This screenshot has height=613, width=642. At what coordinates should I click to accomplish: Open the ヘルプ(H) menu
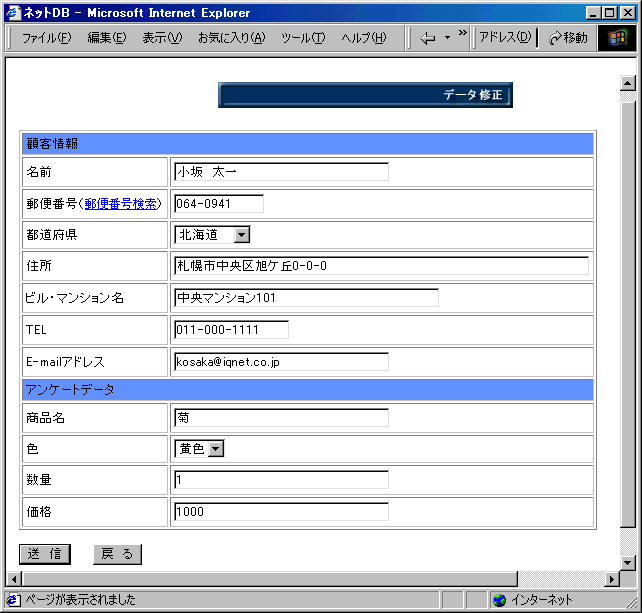(x=364, y=38)
